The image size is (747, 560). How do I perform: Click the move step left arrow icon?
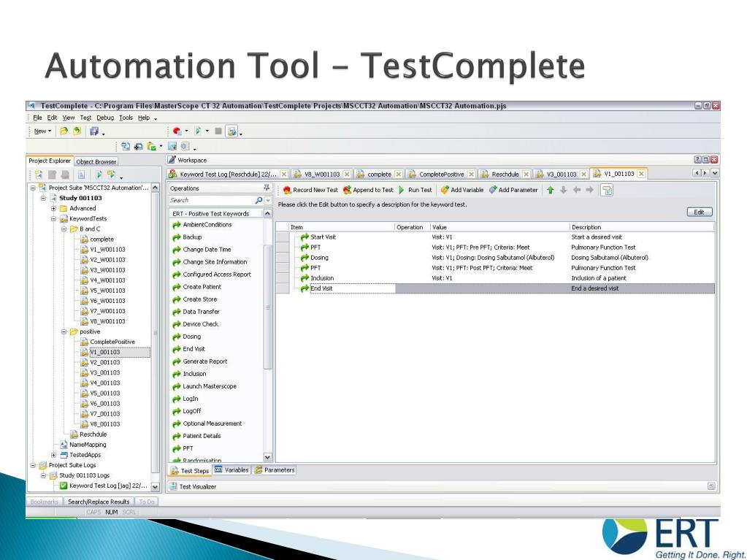pyautogui.click(x=576, y=190)
